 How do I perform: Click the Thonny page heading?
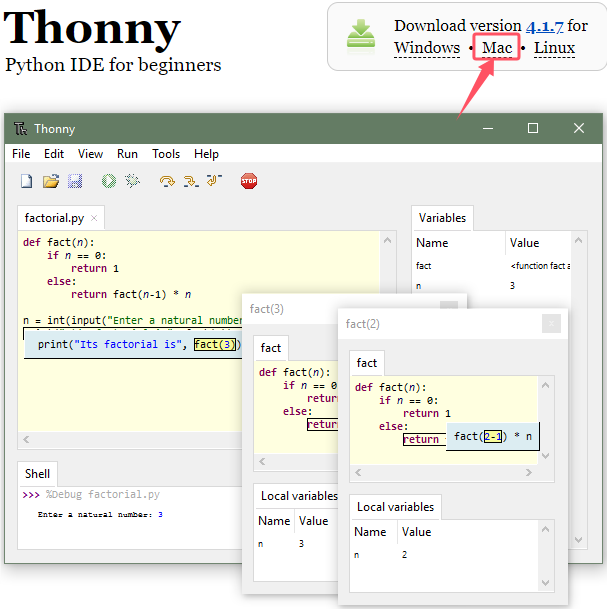tap(92, 28)
